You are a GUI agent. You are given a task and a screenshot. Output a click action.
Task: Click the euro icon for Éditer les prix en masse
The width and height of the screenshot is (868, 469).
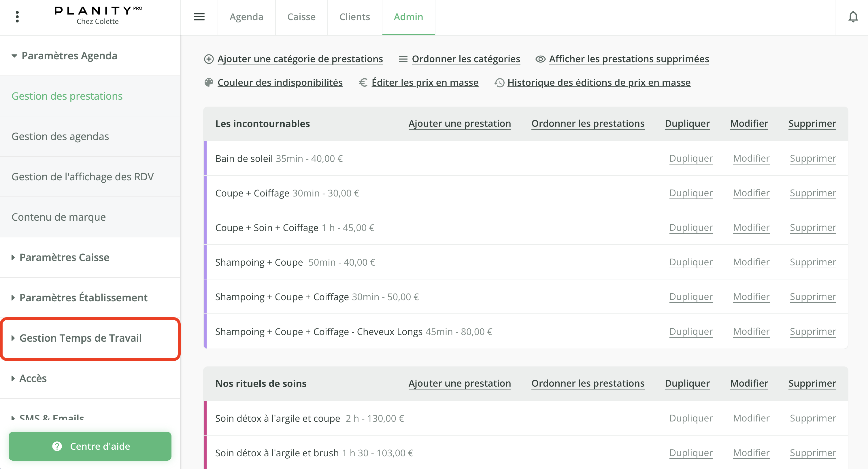(x=363, y=83)
